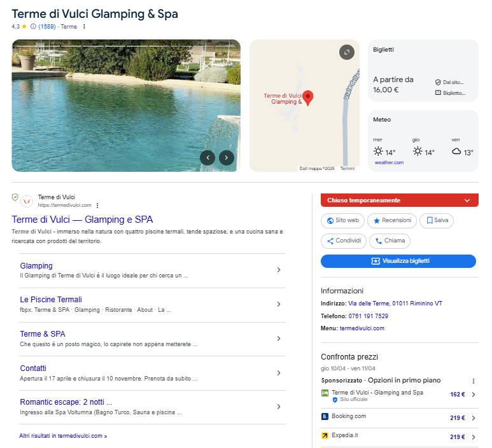Click the Expedia.it 219 € price
Viewport: 492px width, 448px height.
point(457,437)
